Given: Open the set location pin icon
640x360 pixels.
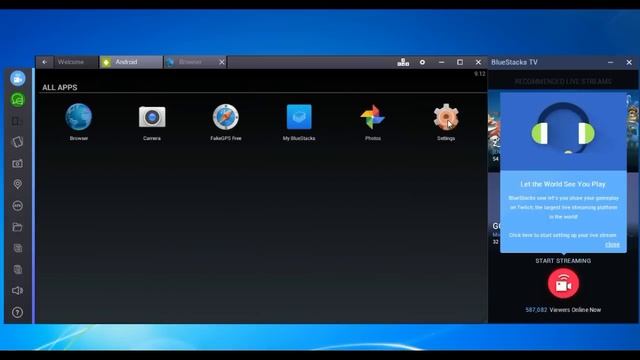Looking at the screenshot, I should tap(17, 184).
